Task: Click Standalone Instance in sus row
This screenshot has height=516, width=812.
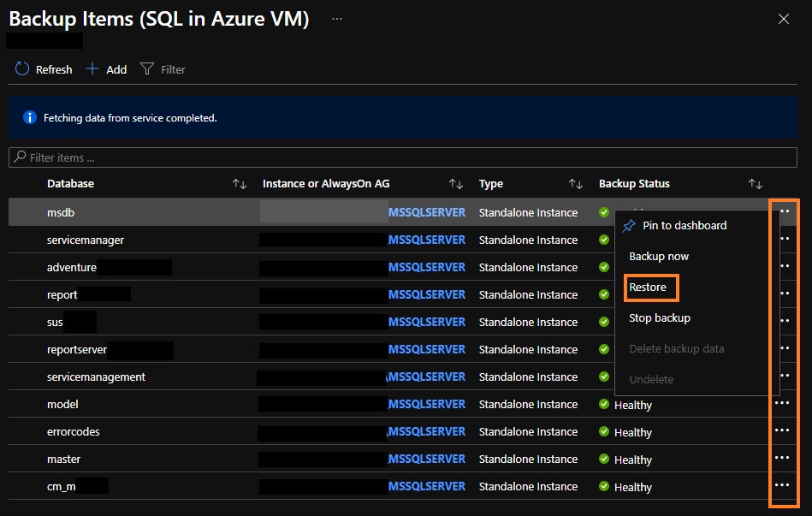Action: (x=528, y=323)
